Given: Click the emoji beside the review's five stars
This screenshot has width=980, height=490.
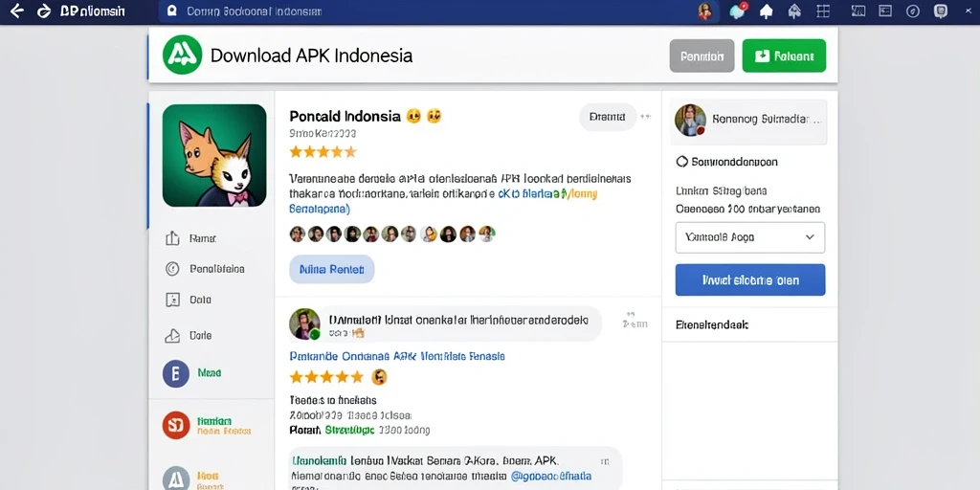Looking at the screenshot, I should click(x=379, y=377).
